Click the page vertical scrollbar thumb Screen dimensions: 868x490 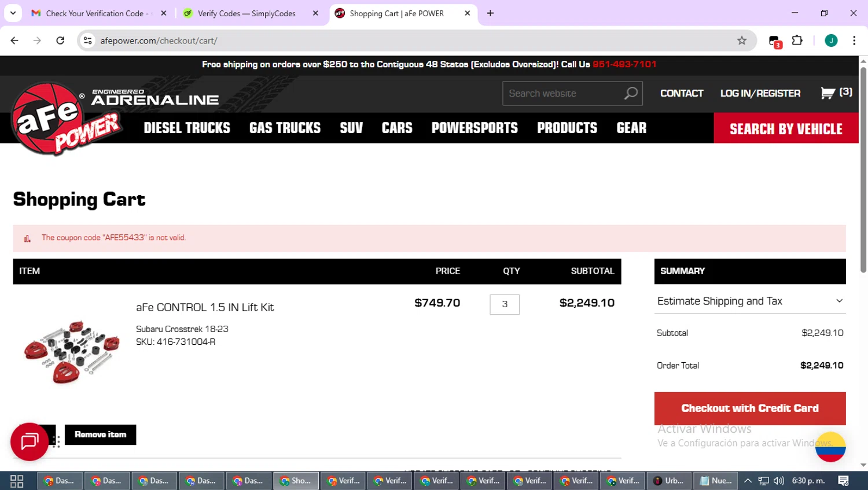(863, 169)
